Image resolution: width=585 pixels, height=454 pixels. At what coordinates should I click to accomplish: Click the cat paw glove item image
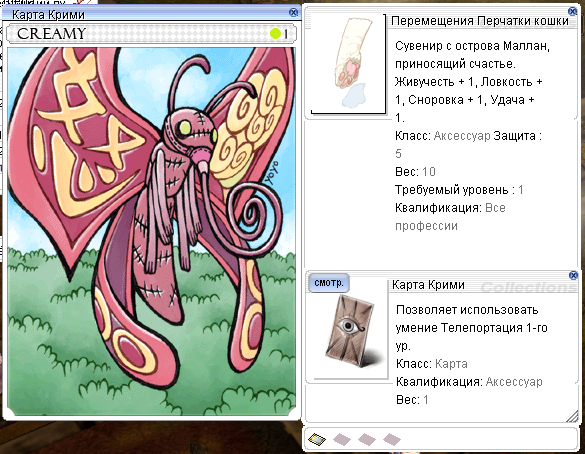coord(348,63)
